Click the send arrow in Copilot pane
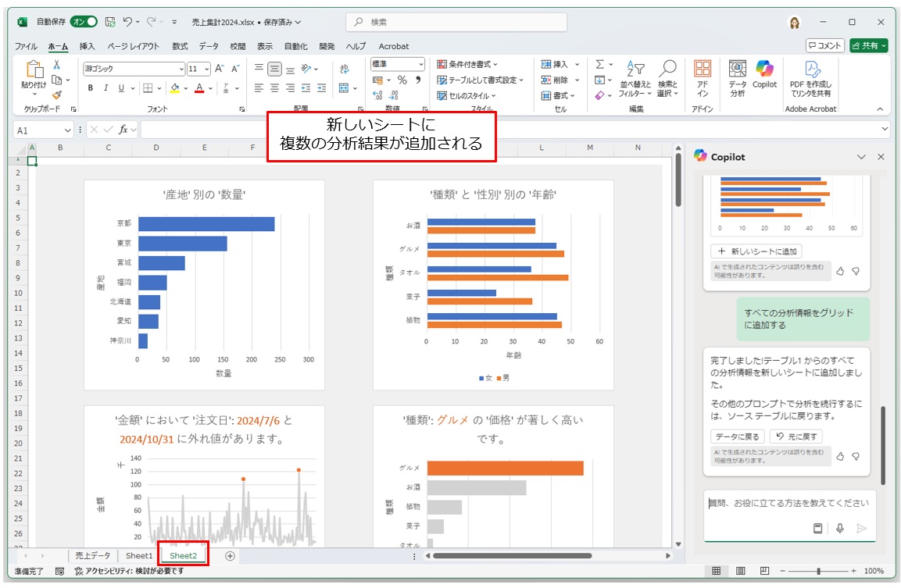The width and height of the screenshot is (901, 588). 862,528
